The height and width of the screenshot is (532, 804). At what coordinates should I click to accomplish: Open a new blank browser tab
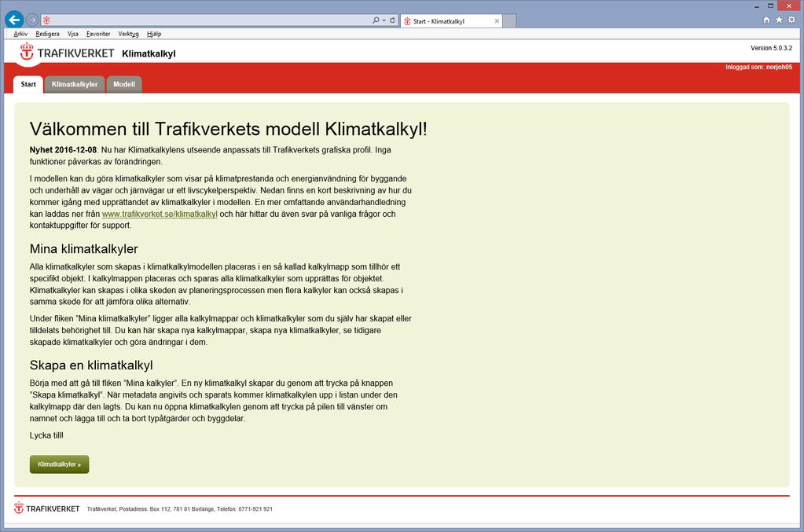(x=510, y=21)
